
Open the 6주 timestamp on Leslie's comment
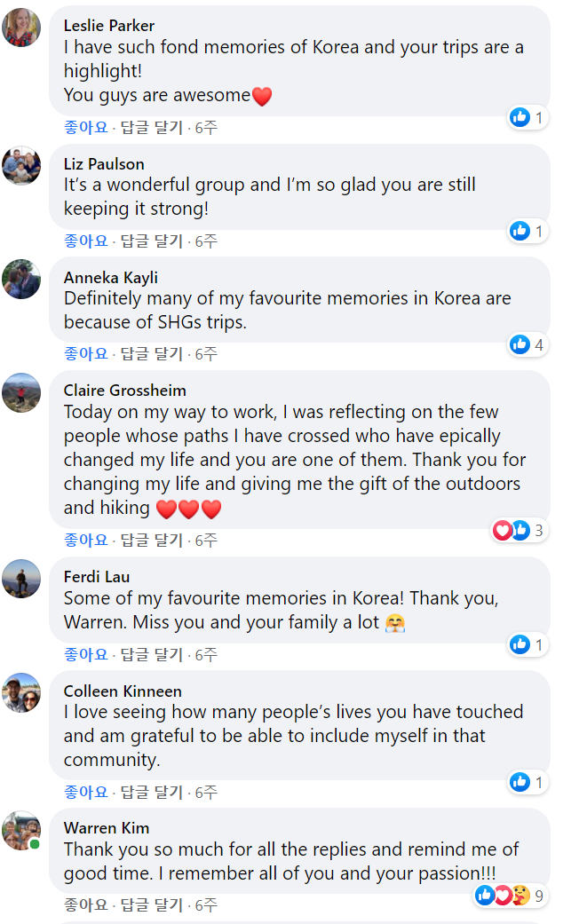click(205, 128)
